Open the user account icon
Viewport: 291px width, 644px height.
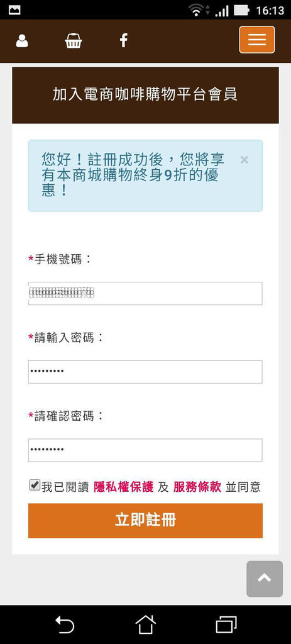pyautogui.click(x=22, y=41)
